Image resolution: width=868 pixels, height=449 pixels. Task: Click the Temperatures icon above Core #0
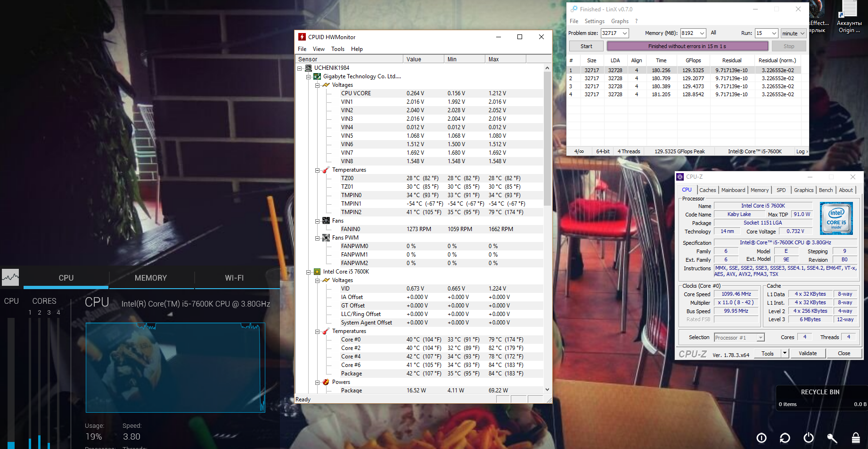326,331
